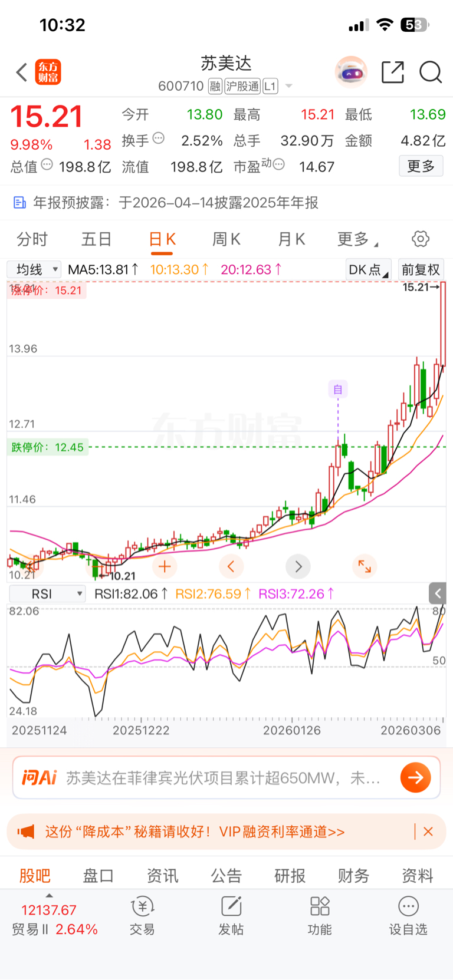The image size is (453, 980).
Task: Tap the share export icon
Action: coord(393,72)
